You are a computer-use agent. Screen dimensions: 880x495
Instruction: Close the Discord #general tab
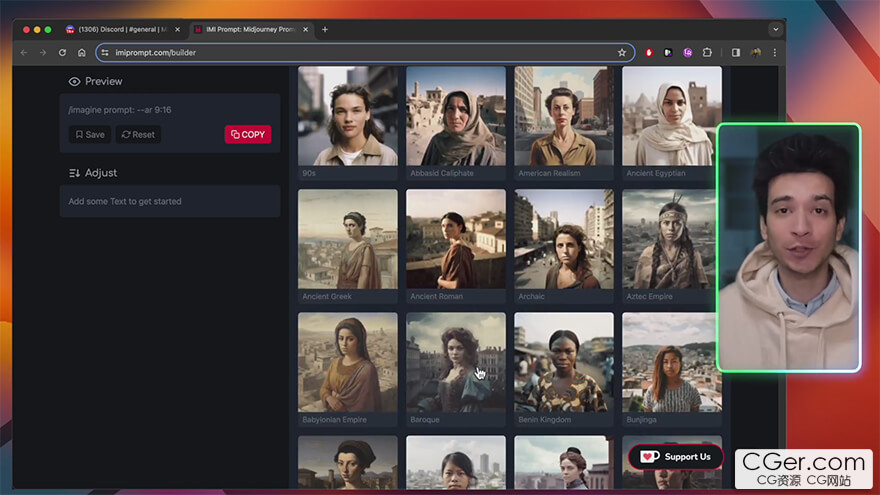click(x=177, y=29)
